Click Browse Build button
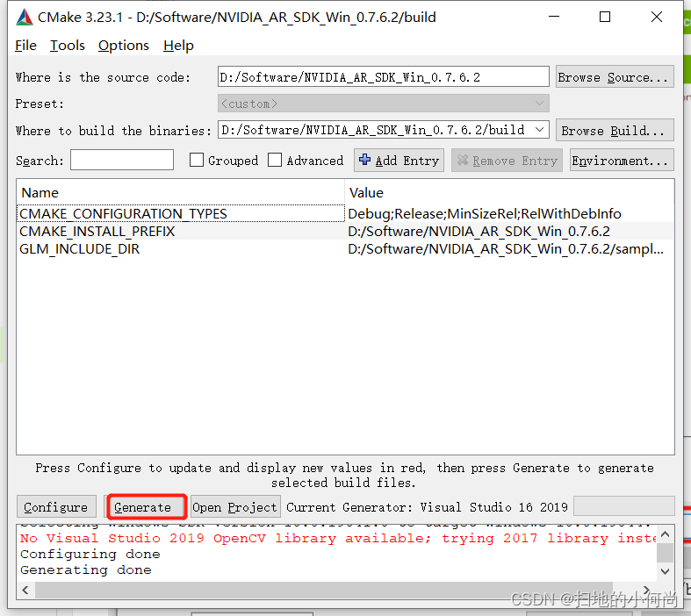Viewport: 691px width, 616px height. (x=615, y=131)
